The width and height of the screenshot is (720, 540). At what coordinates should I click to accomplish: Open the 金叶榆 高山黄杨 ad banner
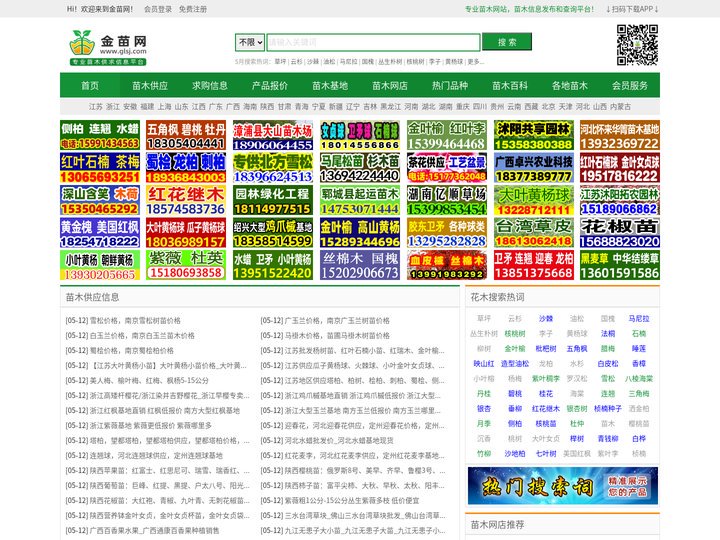pos(360,233)
